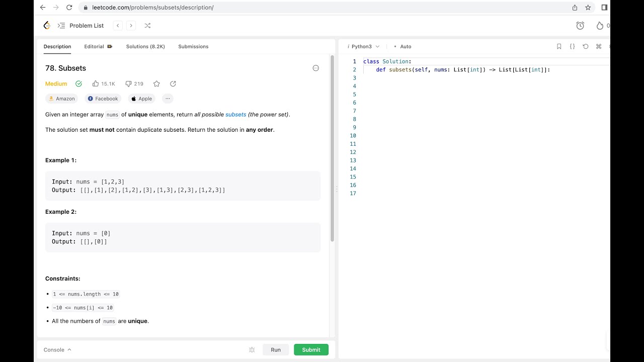The image size is (644, 362).
Task: Click the Submit button
Action: tap(311, 350)
